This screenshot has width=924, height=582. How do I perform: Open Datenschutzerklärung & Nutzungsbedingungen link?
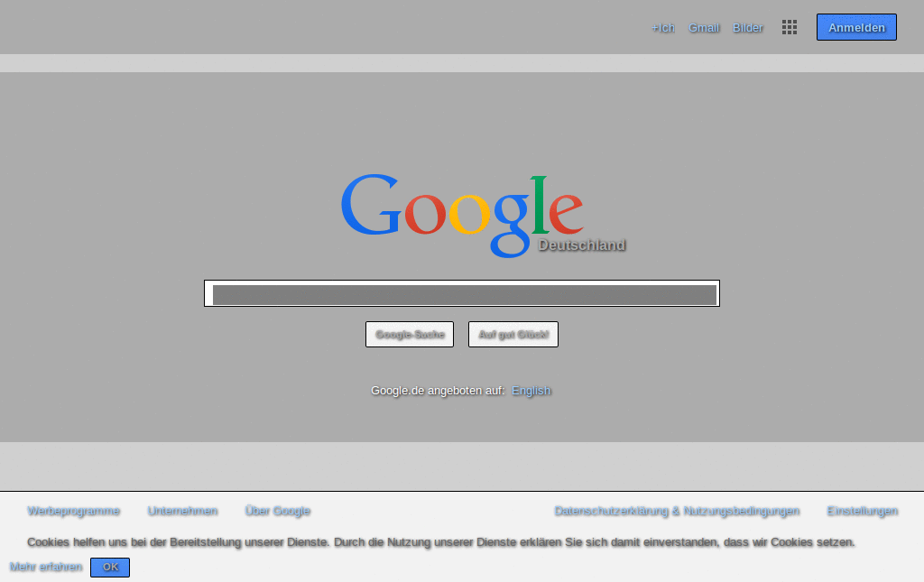677,511
